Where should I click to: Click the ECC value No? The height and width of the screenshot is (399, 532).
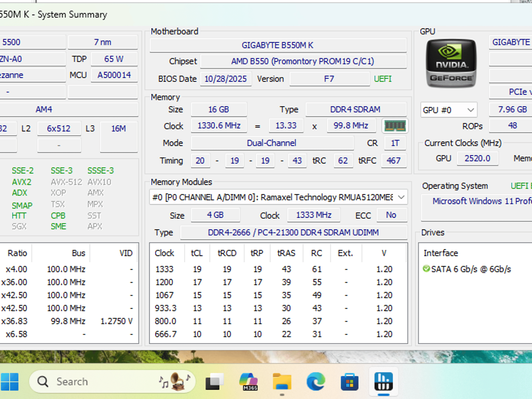click(392, 215)
